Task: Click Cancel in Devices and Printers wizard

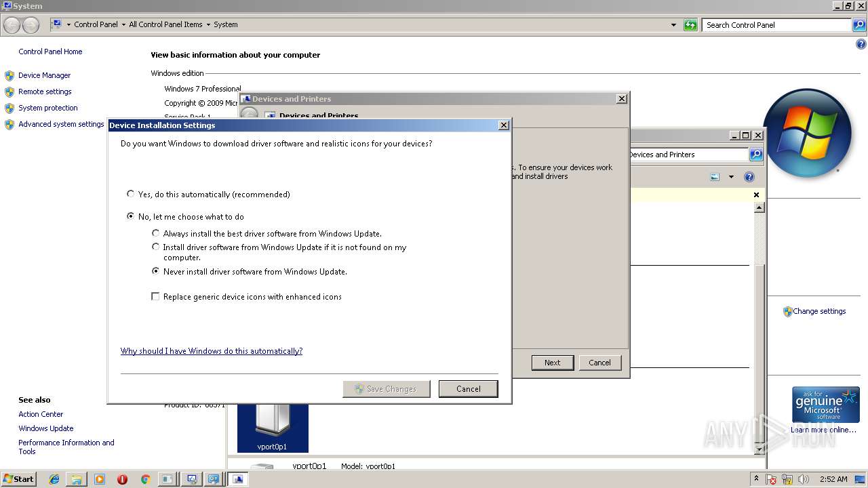Action: coord(599,363)
